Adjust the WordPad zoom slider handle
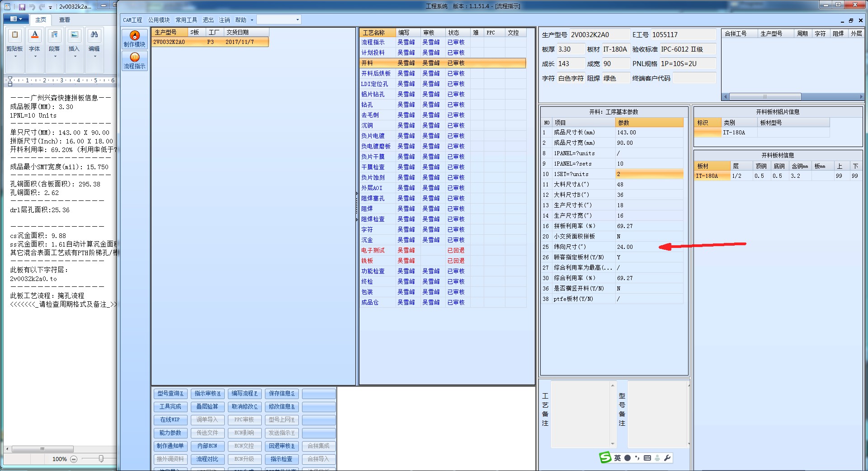 pos(101,459)
